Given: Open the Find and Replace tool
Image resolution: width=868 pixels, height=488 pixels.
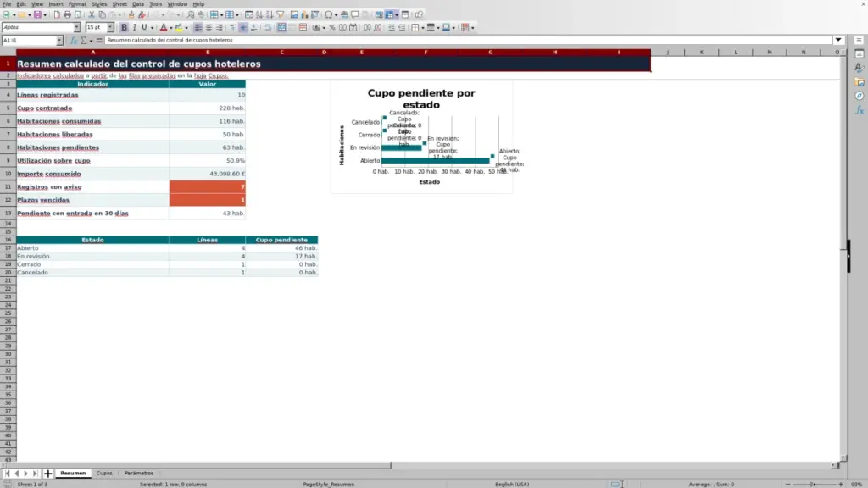Looking at the screenshot, I should (190, 15).
